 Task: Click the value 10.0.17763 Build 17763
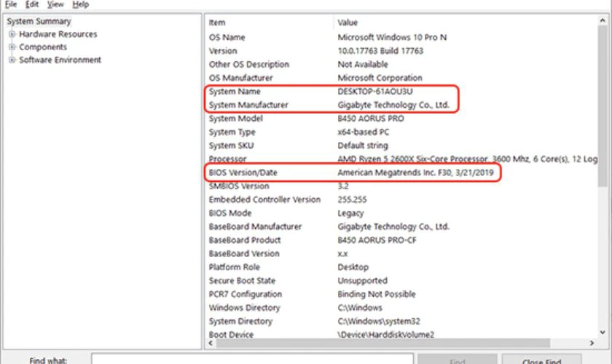tap(380, 51)
